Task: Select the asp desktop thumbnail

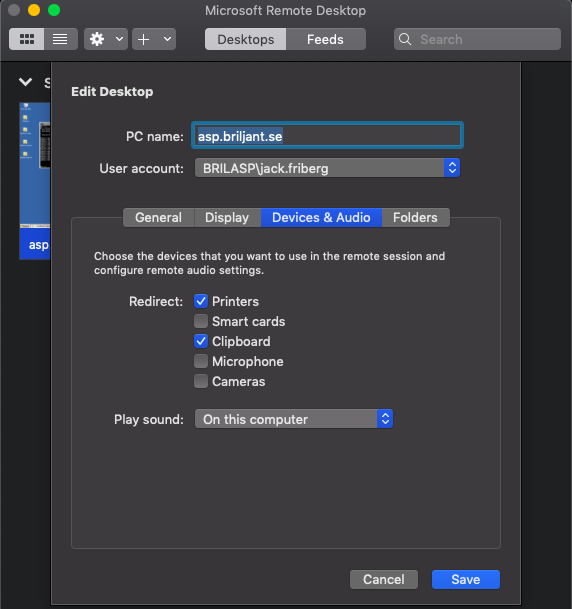Action: 35,181
